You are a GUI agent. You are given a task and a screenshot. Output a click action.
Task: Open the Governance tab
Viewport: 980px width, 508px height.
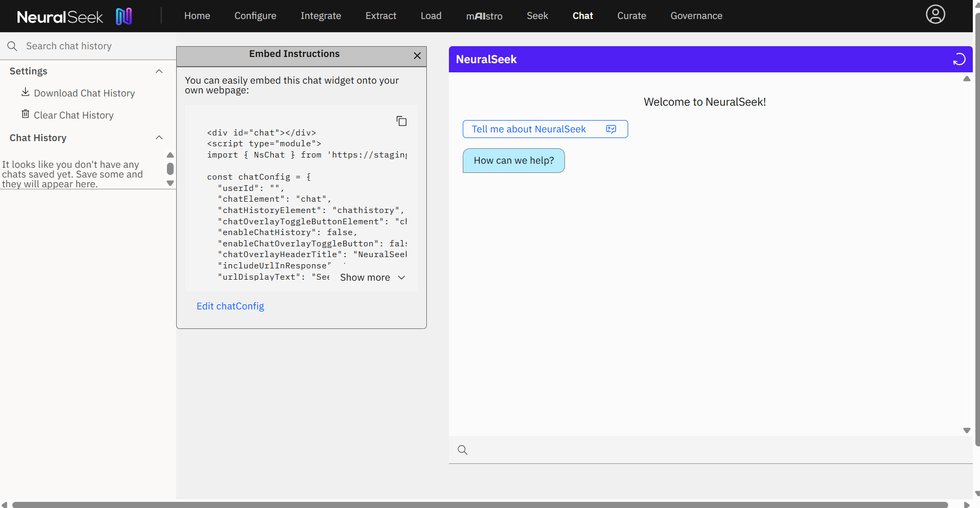click(x=696, y=16)
